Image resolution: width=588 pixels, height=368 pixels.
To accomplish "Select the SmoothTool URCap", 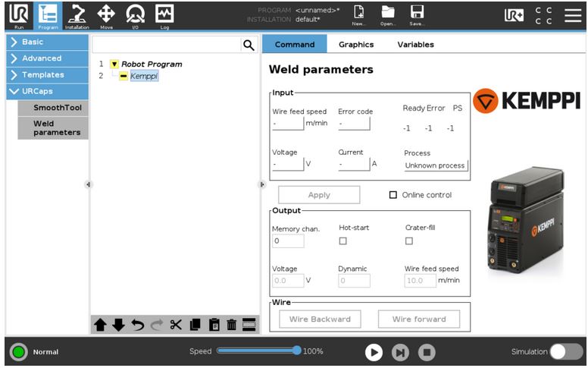I will [x=53, y=108].
